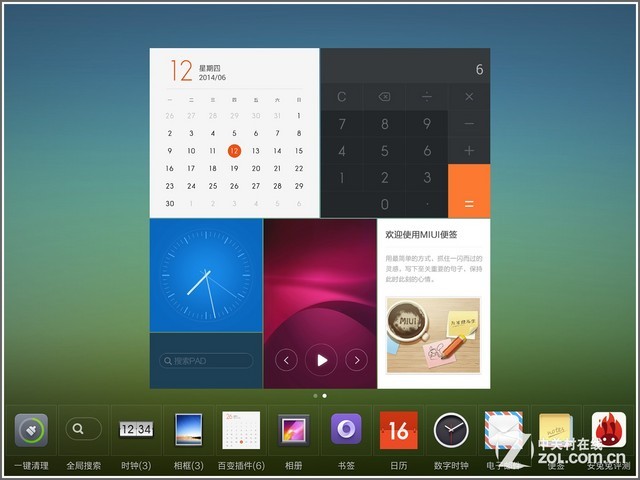640x480 pixels.
Task: Open the 相框(3) photo frame widgets
Action: [189, 431]
